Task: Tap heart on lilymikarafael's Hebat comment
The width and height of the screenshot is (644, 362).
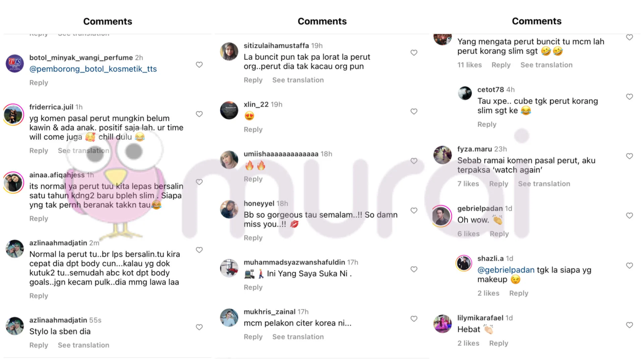Action: [630, 325]
